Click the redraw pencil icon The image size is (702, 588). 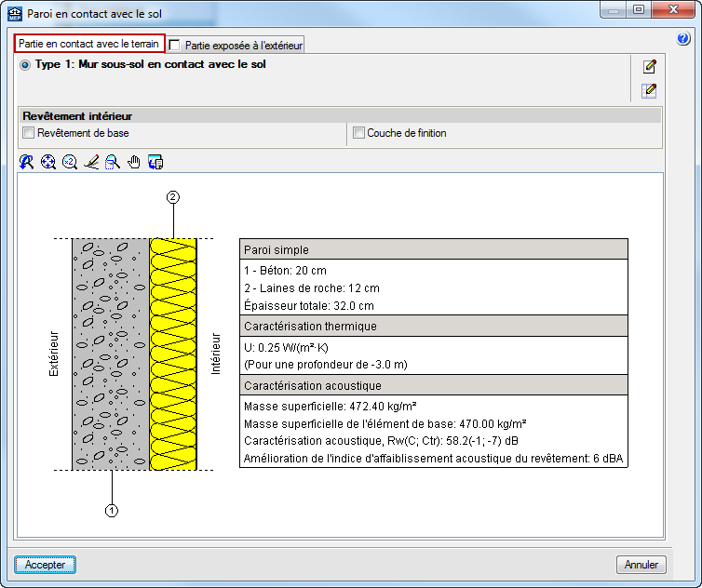91,162
